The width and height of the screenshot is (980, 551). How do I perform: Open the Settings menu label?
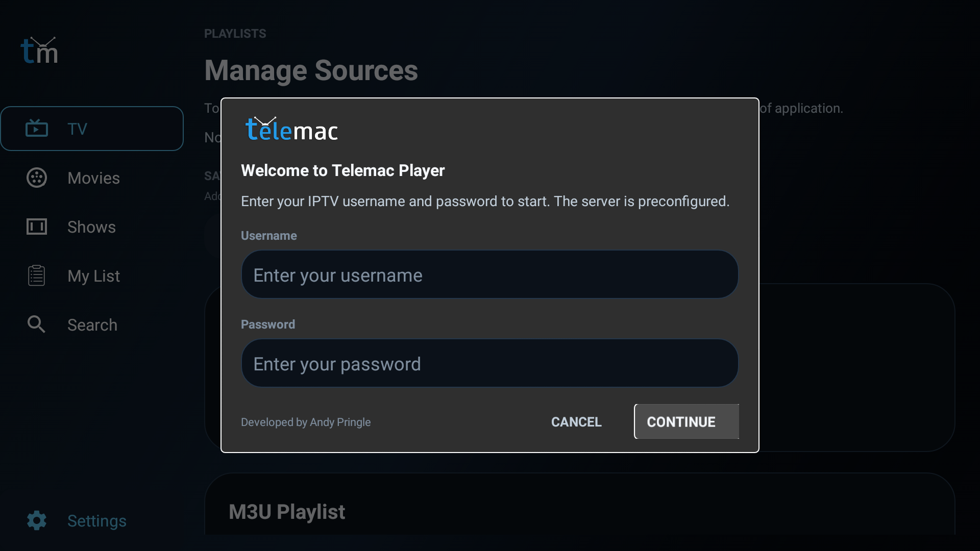point(97,521)
